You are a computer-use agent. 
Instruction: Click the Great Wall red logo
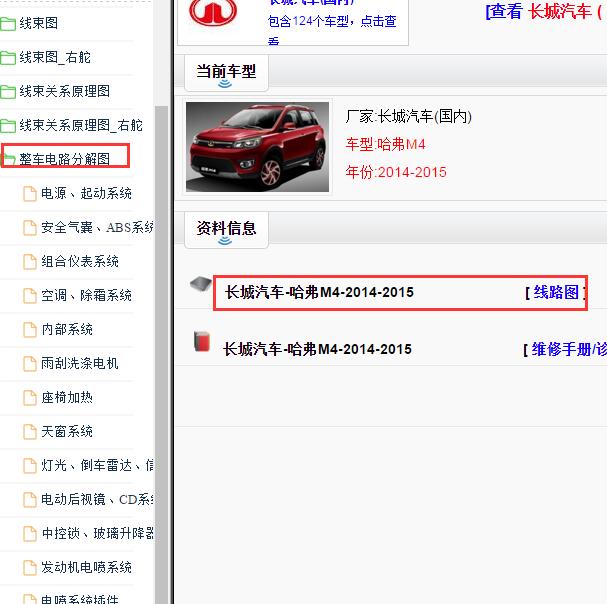point(213,12)
